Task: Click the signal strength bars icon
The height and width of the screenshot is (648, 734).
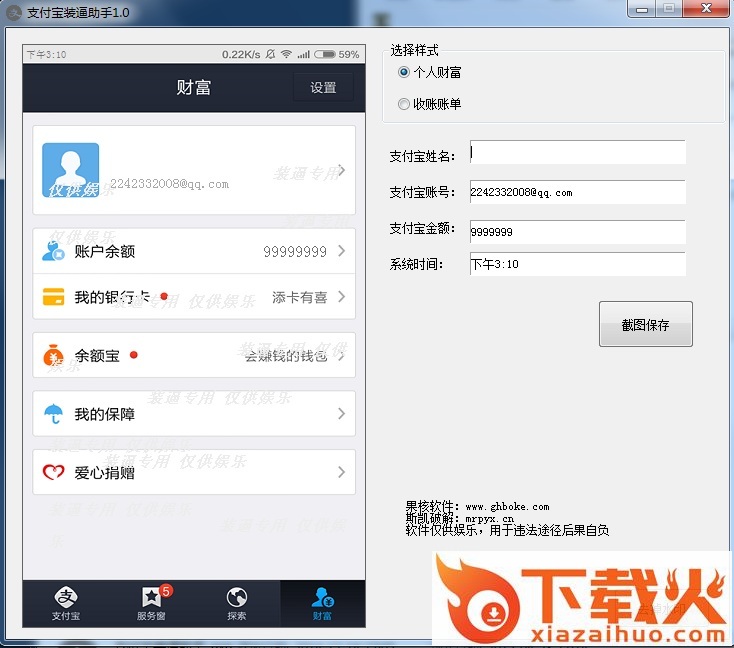Action: coord(303,55)
